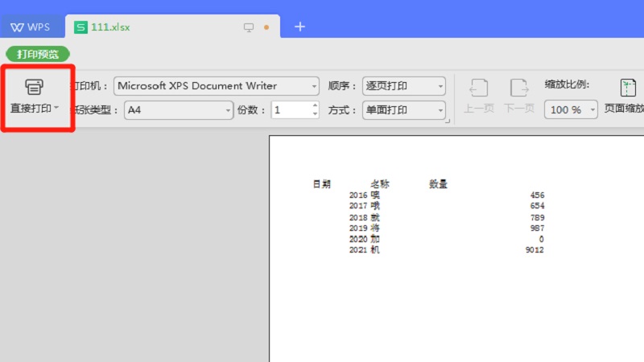The width and height of the screenshot is (644, 362).
Task: Decrease number of copies with down arrow
Action: (x=315, y=114)
